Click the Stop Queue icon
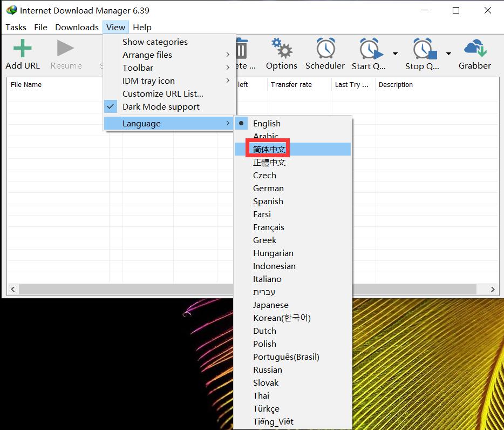Viewport: 504px width, 430px height. coord(425,49)
